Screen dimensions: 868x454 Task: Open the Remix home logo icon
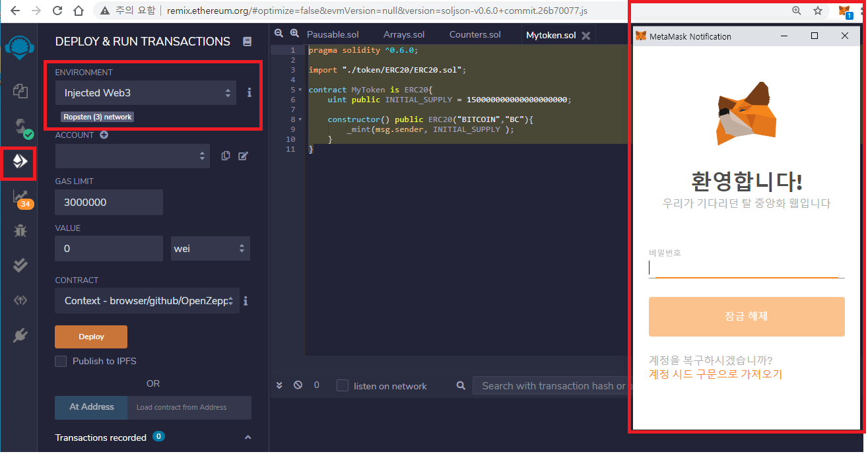click(x=20, y=48)
